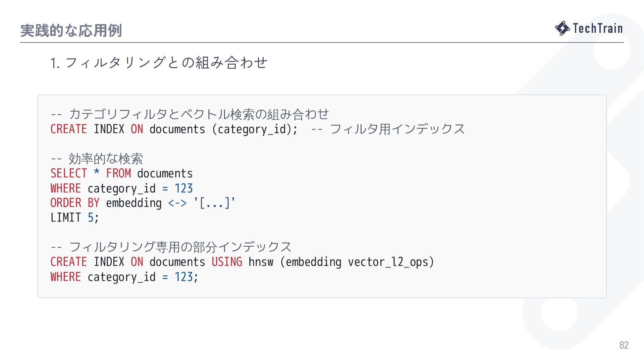Click slide page number 82
This screenshot has width=644, height=362.
tap(624, 345)
